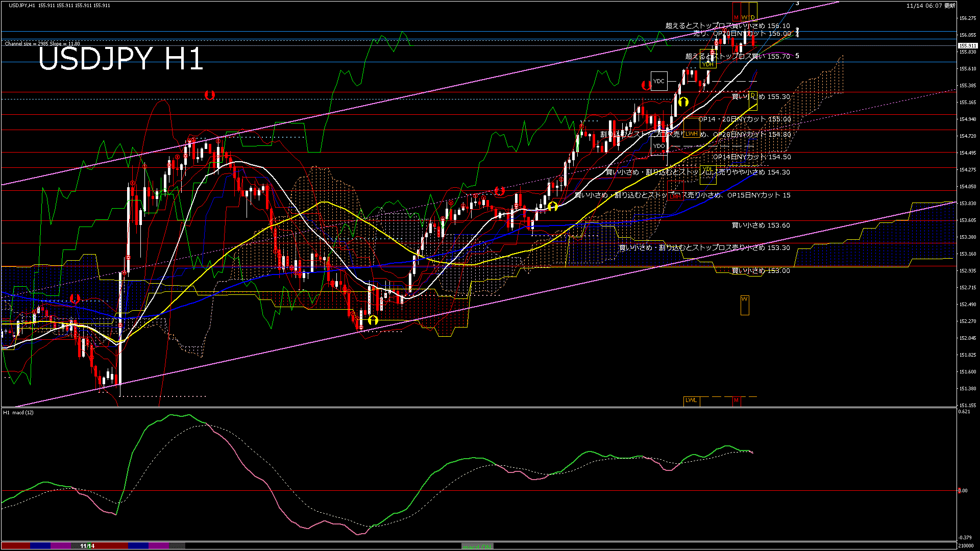The image size is (980, 551).
Task: Click the 156.275 price axis value
Action: click(968, 18)
